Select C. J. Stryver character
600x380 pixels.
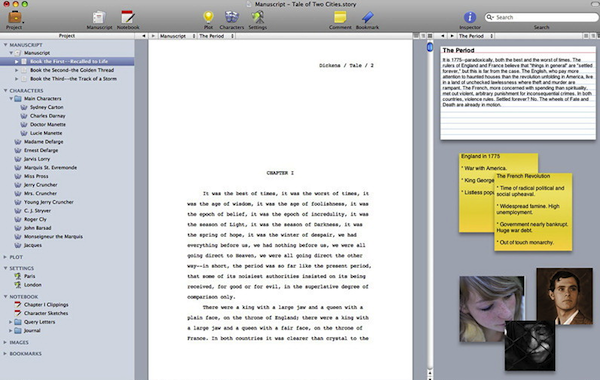coord(37,210)
